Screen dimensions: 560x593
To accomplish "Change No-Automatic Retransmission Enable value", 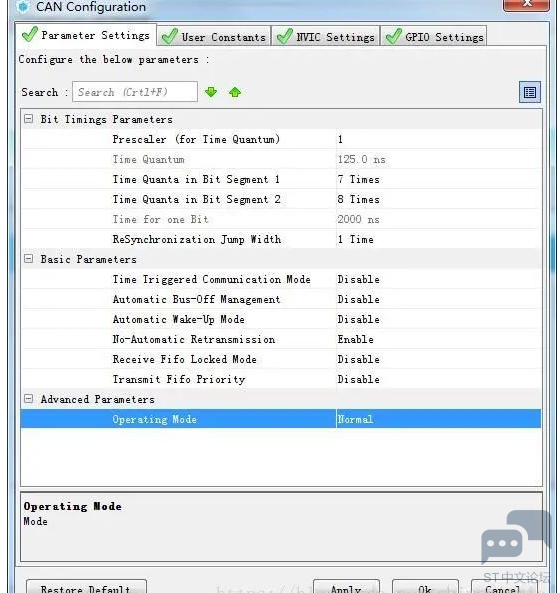I will pos(439,339).
